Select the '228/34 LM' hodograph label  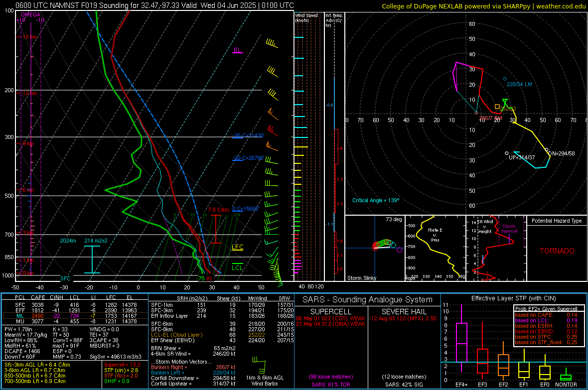[x=519, y=84]
